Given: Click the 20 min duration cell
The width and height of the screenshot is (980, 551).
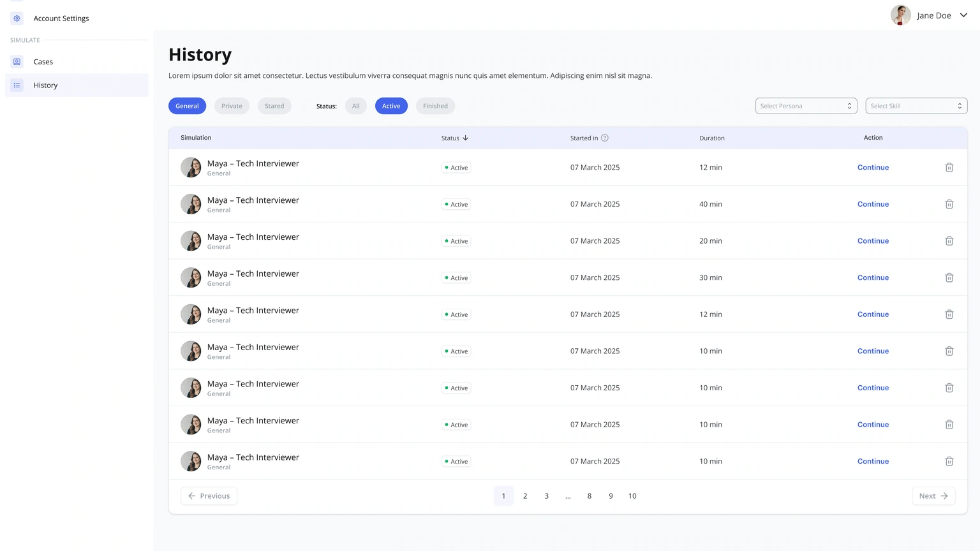Looking at the screenshot, I should tap(711, 240).
